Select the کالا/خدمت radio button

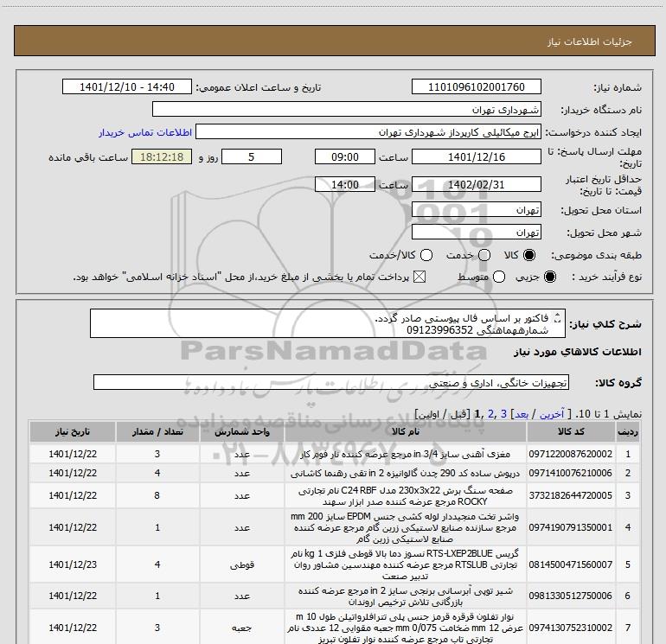point(426,255)
